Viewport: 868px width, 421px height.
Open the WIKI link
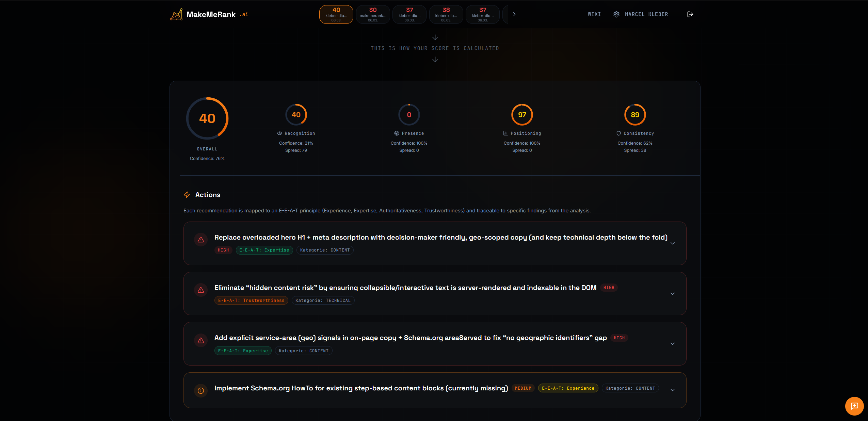tap(594, 14)
